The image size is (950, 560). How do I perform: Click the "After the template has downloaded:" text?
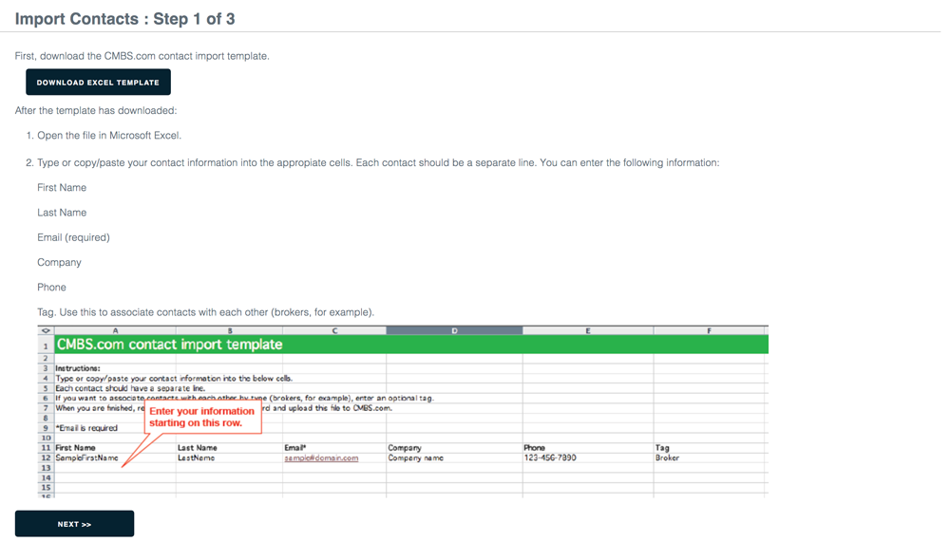96,110
